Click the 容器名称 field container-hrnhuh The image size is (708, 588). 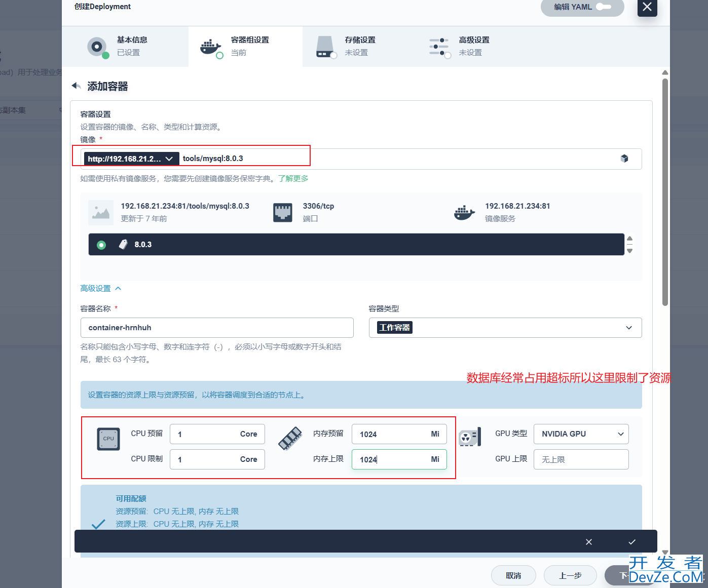pyautogui.click(x=217, y=328)
